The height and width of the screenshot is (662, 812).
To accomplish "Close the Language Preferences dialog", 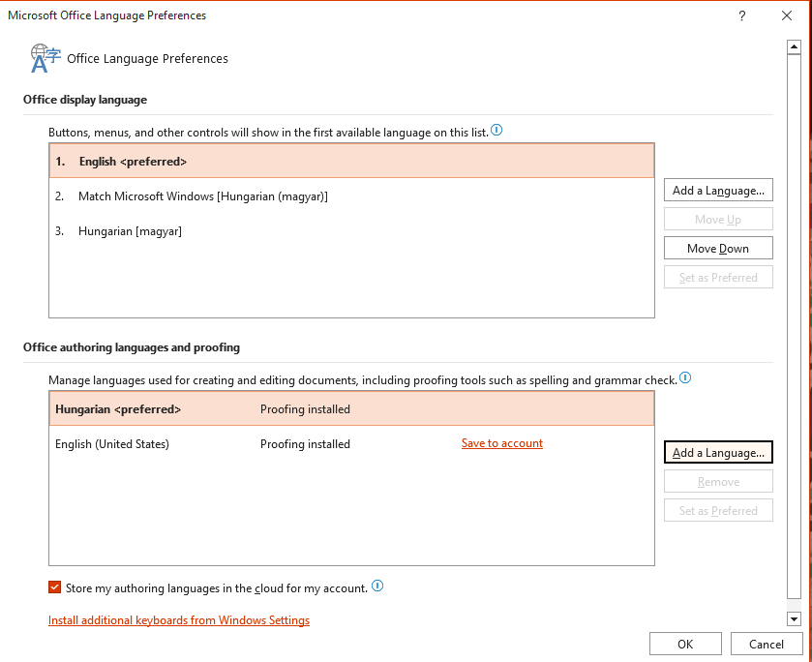I will tap(787, 16).
